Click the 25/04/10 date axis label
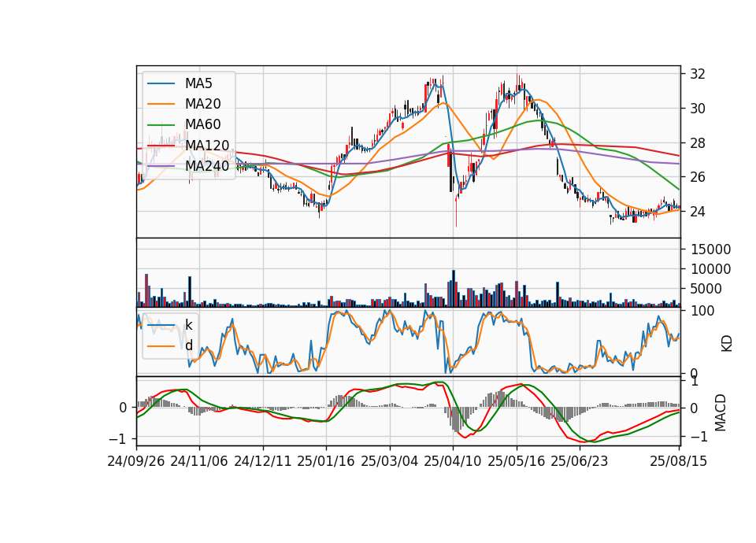 (453, 461)
